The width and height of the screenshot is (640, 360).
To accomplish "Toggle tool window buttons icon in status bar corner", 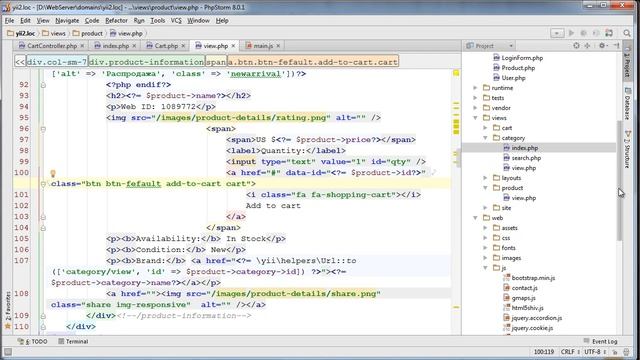I will 8,352.
